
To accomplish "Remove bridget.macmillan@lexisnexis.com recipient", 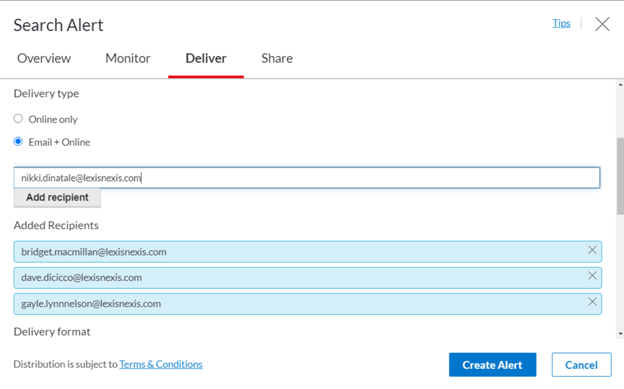I will [x=592, y=250].
